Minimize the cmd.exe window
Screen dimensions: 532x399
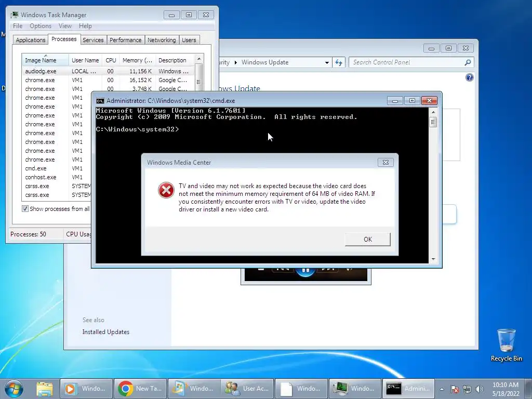[x=395, y=101]
